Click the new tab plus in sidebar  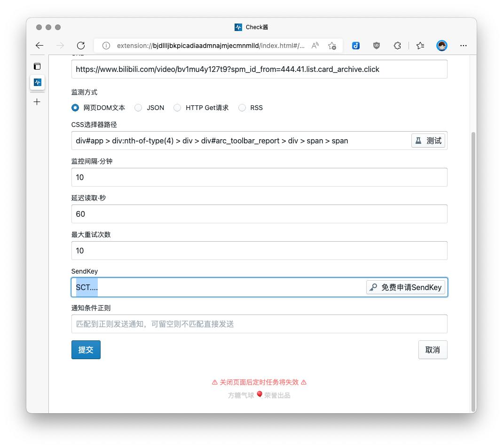[x=37, y=102]
